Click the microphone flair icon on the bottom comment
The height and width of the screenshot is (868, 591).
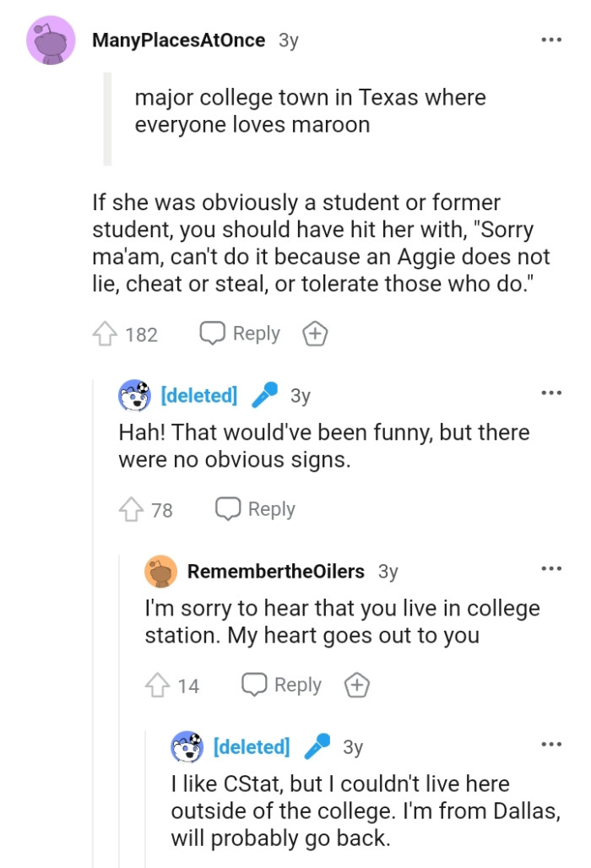point(317,746)
